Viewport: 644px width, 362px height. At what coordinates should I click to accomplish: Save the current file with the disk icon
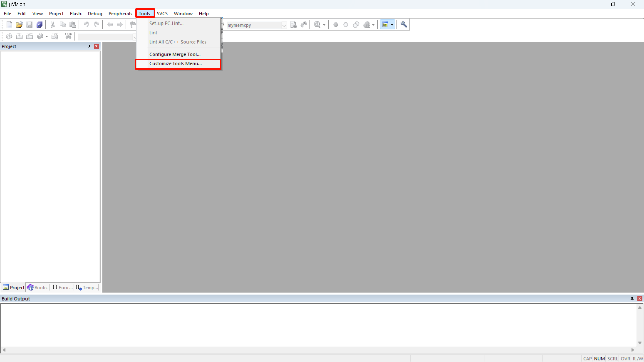click(x=30, y=25)
